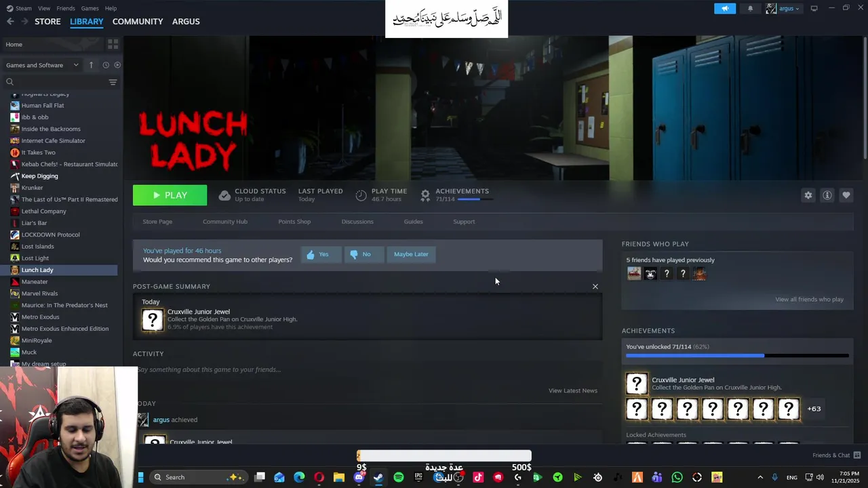Image resolution: width=868 pixels, height=488 pixels.
Task: Go to STORE in top navigation
Action: pos(47,22)
